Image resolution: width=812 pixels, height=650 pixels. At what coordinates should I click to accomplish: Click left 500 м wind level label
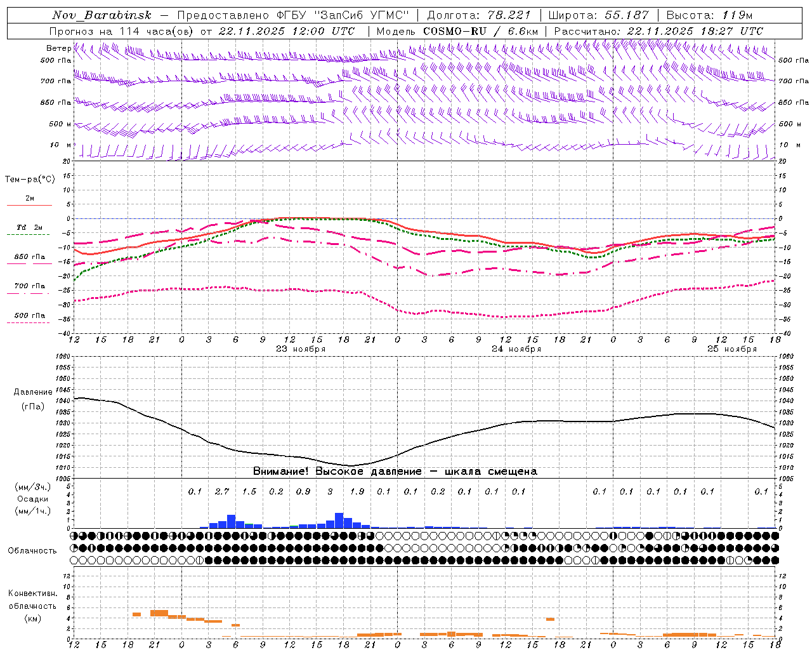click(x=60, y=124)
